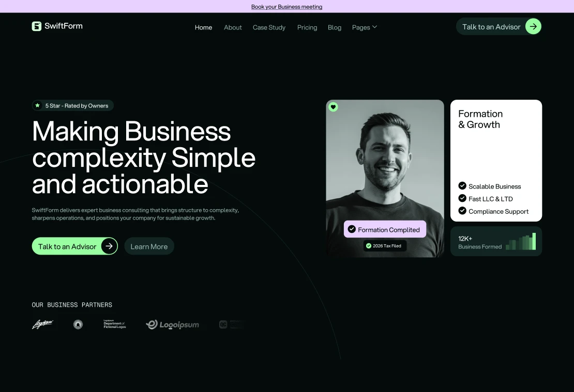Click the OUR BUSINESS PARTNERS heading

[x=72, y=305]
